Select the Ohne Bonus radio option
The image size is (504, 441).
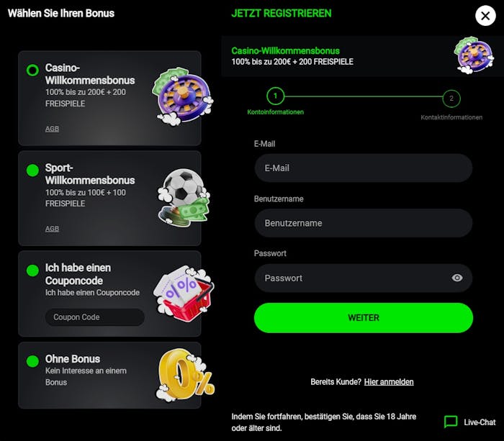click(32, 361)
